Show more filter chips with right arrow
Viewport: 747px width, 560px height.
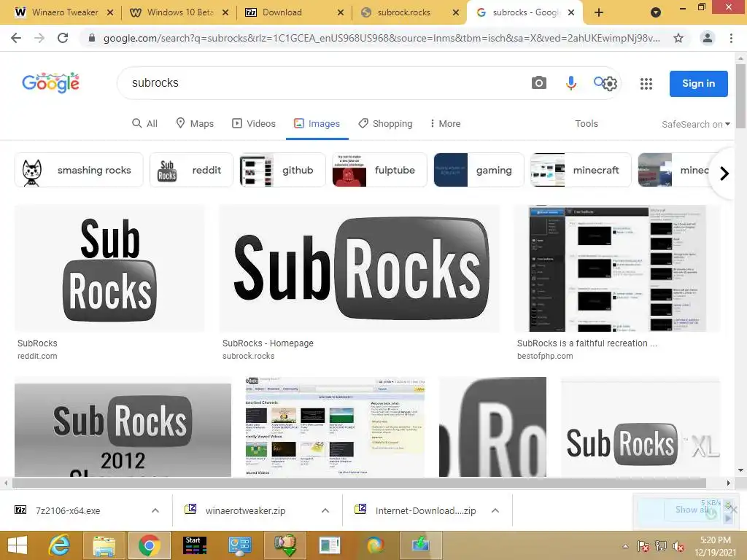point(724,174)
